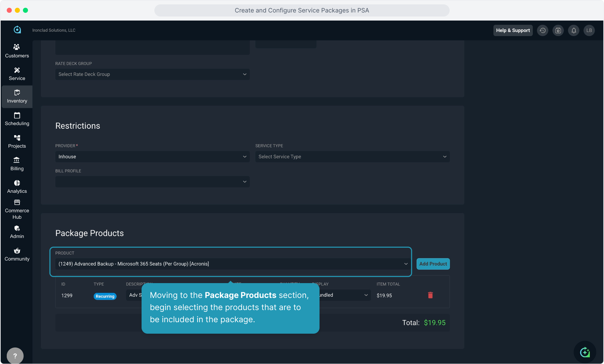Open the Bill Profile dropdown
The image size is (604, 364).
152,182
